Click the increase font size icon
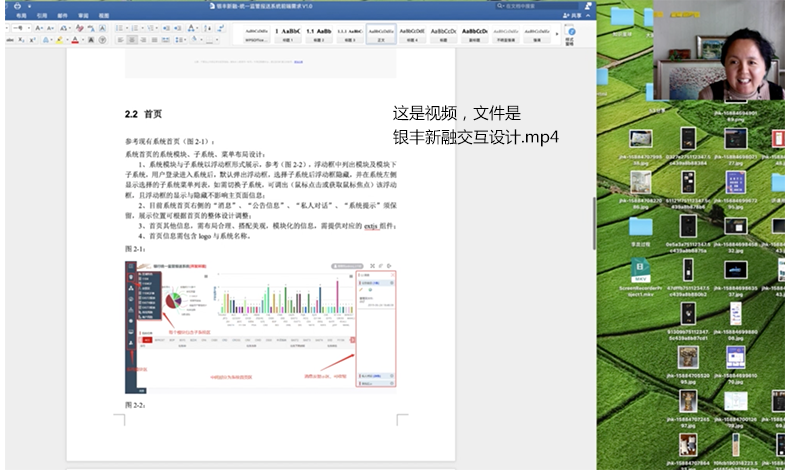The width and height of the screenshot is (785, 470). [38, 28]
